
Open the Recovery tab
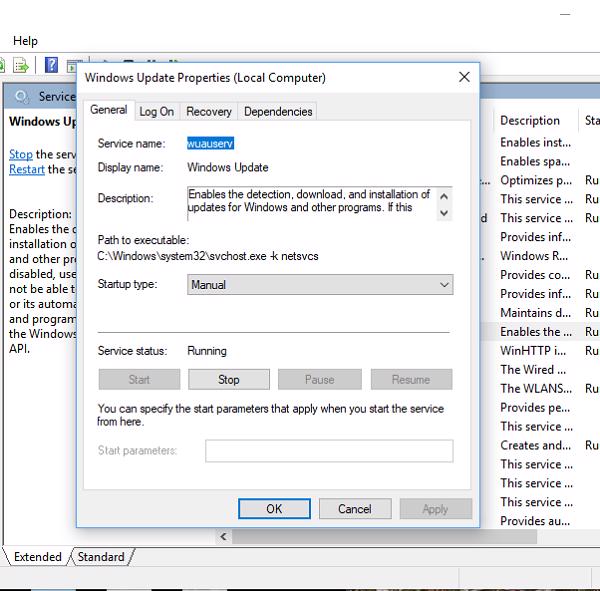[x=209, y=111]
